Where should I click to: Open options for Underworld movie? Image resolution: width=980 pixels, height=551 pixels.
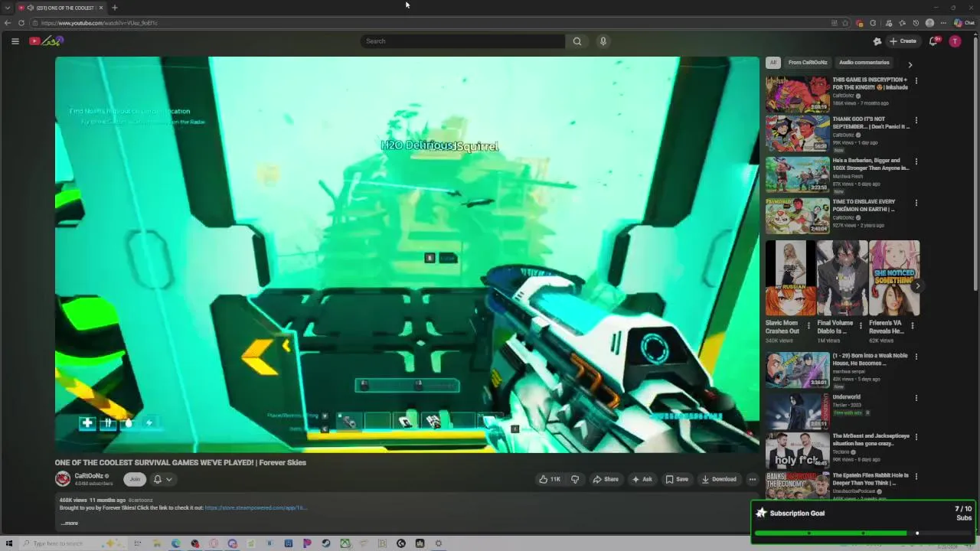pos(916,398)
